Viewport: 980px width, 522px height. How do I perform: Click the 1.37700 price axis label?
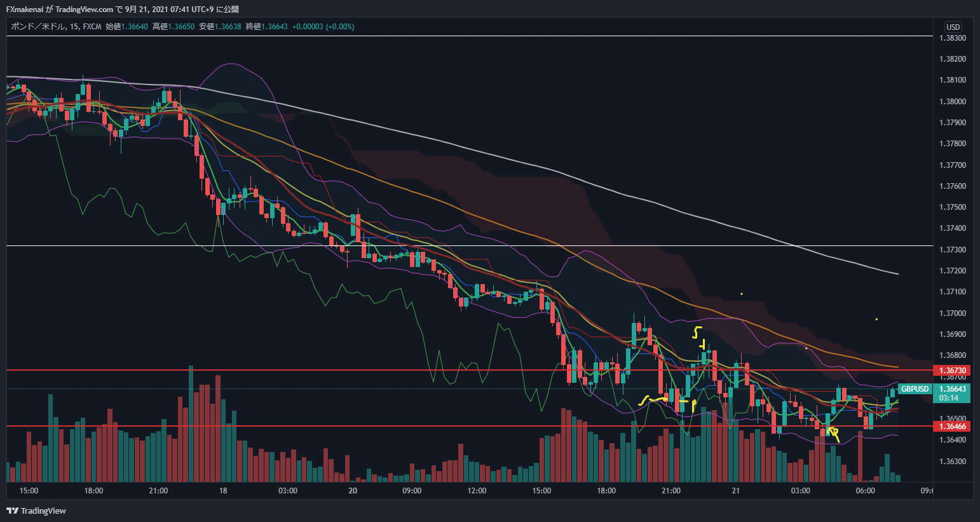click(x=952, y=165)
